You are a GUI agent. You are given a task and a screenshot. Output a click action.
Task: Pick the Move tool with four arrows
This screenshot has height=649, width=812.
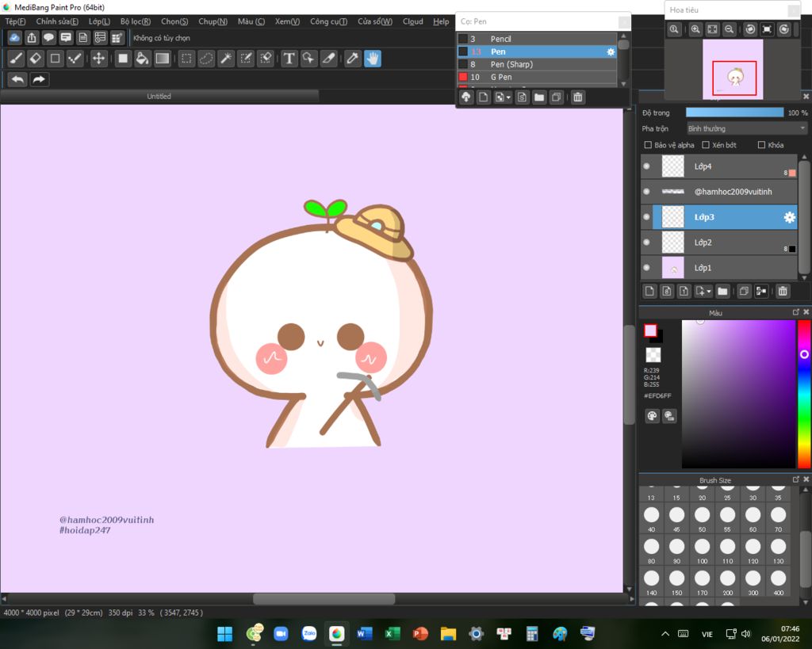pos(98,59)
